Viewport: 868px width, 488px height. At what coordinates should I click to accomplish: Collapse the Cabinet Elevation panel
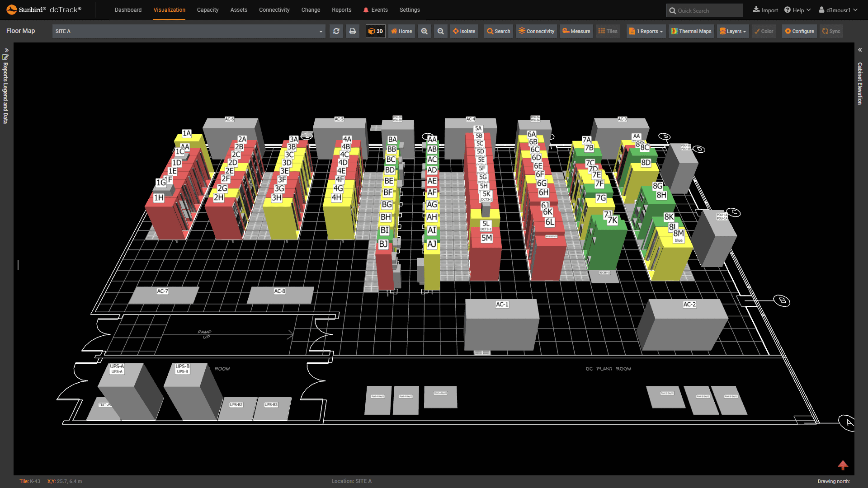click(859, 50)
